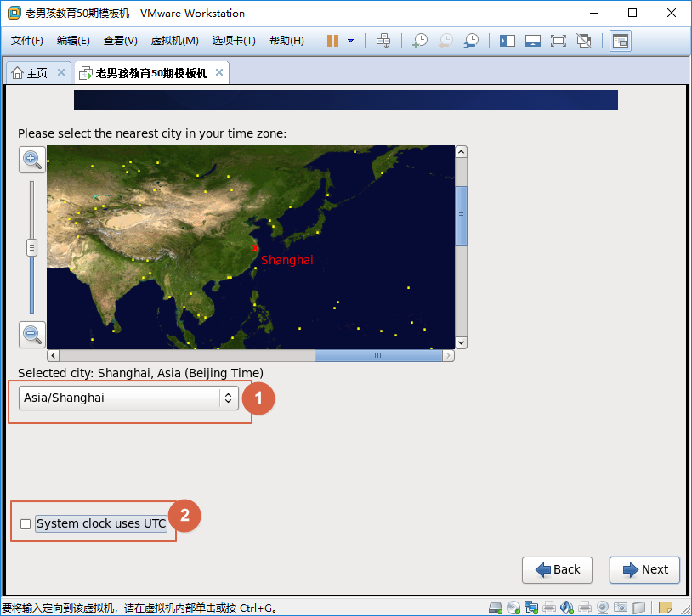The image size is (692, 616).
Task: Click the network adapter status bar icon
Action: (x=531, y=608)
